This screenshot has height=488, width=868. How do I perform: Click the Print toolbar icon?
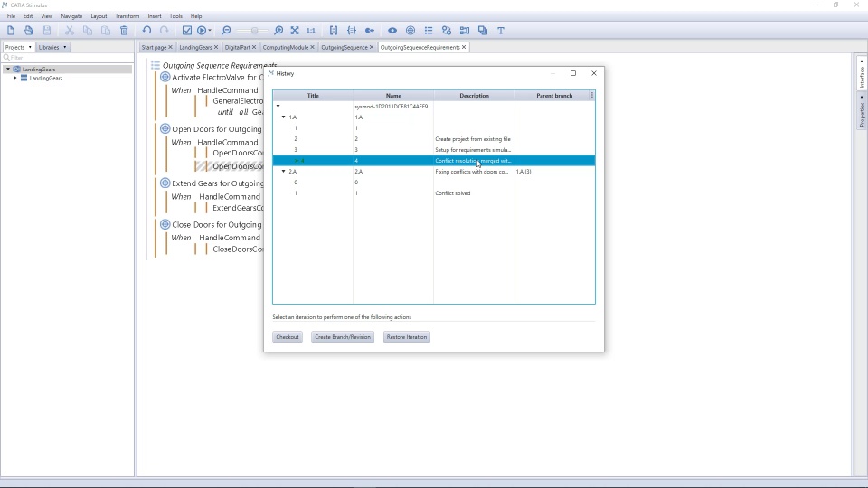(29, 31)
